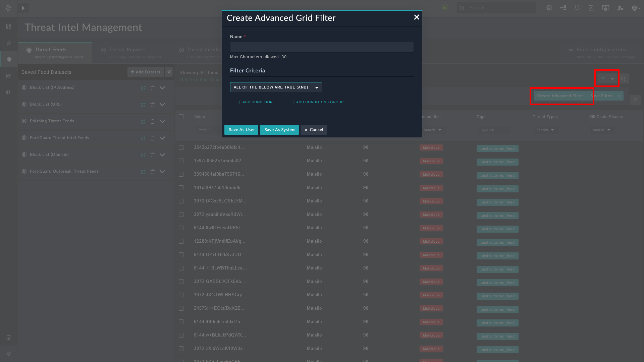
Task: Select the row 3543b272fb4e88fdfc4 checkbox
Action: (x=181, y=147)
